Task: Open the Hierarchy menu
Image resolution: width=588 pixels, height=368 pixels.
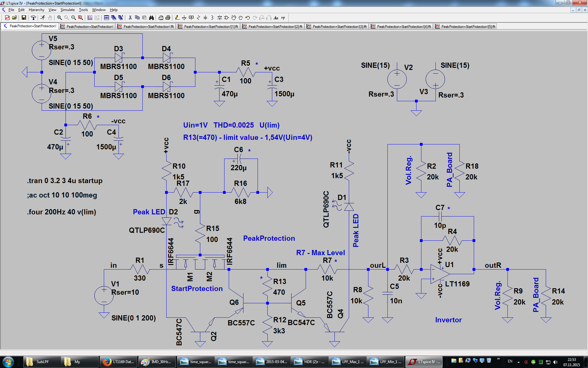Action: [36, 10]
